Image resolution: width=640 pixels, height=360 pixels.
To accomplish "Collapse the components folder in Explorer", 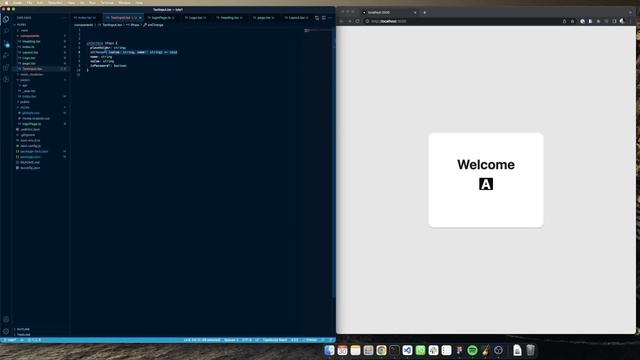I will pyautogui.click(x=30, y=36).
